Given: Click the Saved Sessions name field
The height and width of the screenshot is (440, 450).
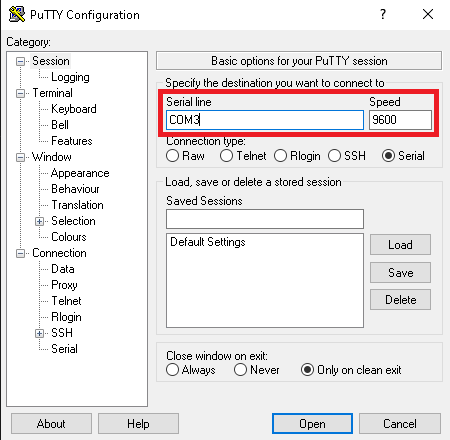Looking at the screenshot, I should coord(265,219).
